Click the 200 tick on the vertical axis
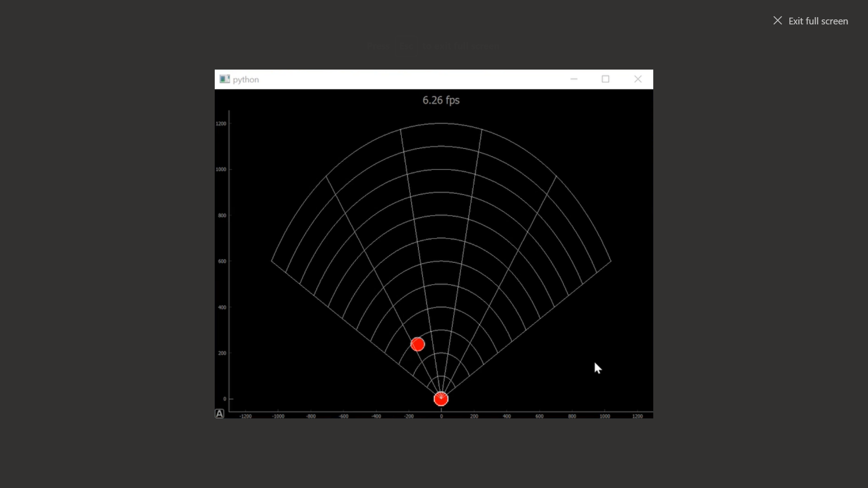The image size is (868, 488). click(x=222, y=353)
